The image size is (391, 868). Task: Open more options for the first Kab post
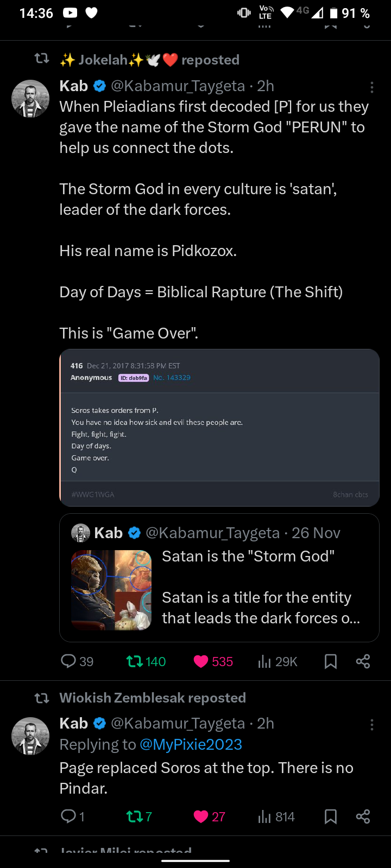371,87
